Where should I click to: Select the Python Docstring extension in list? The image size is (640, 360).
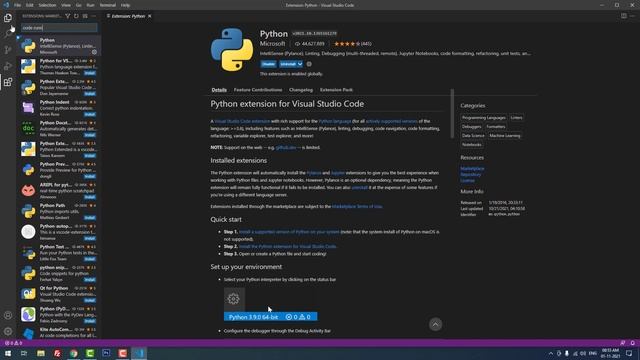[x=59, y=128]
